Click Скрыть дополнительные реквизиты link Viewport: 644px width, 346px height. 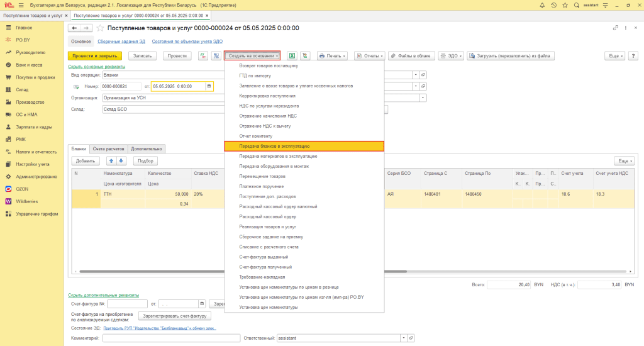coord(104,295)
